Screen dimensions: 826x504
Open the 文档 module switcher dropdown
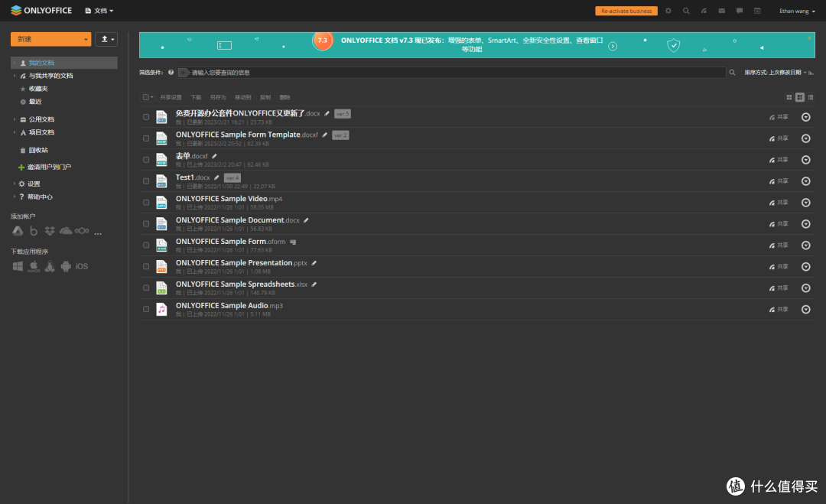click(99, 11)
